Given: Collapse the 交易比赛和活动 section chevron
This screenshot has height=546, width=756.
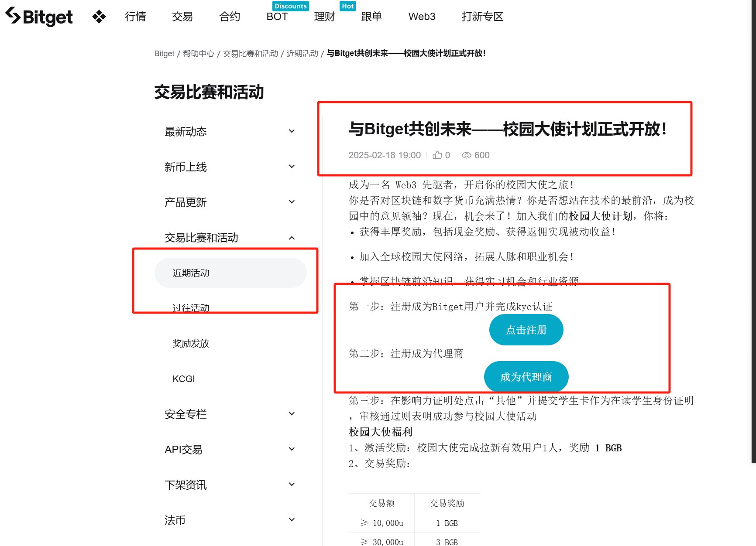Looking at the screenshot, I should coord(292,238).
